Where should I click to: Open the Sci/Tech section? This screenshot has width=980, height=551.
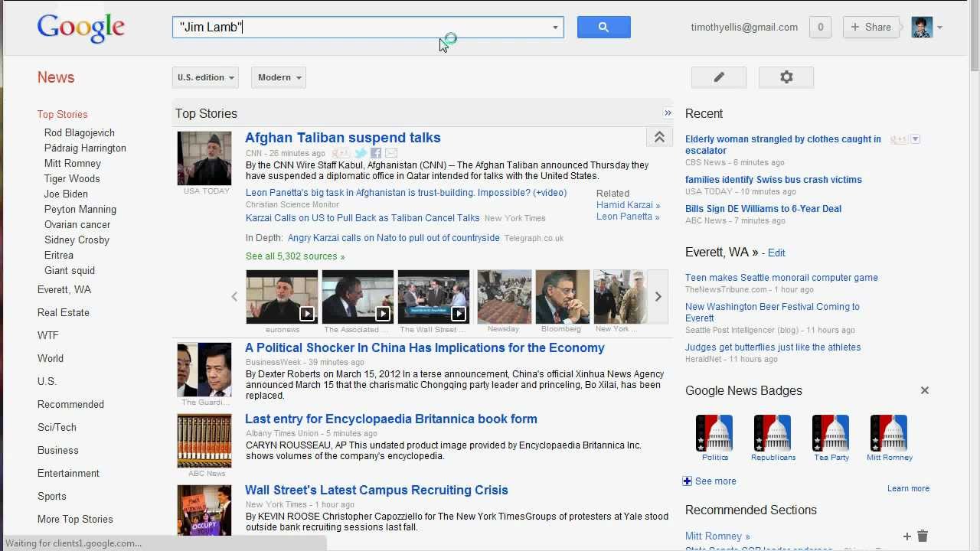(57, 427)
